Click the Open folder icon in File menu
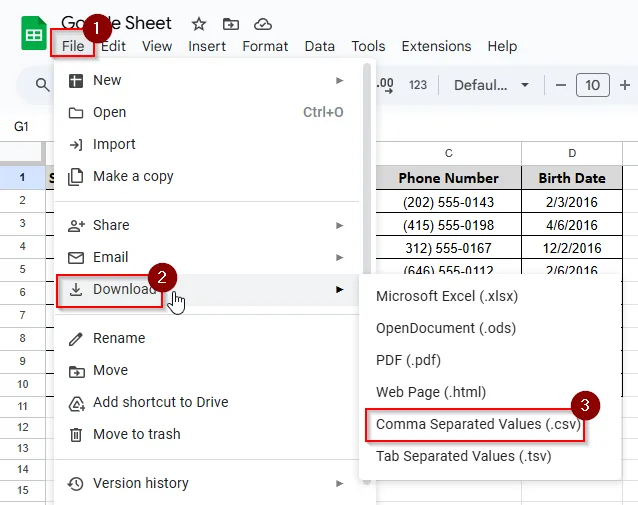This screenshot has width=638, height=505. point(76,113)
